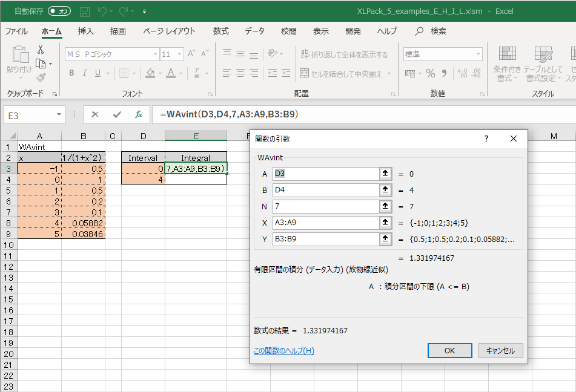Toggle the AutoSave switch

click(x=59, y=11)
